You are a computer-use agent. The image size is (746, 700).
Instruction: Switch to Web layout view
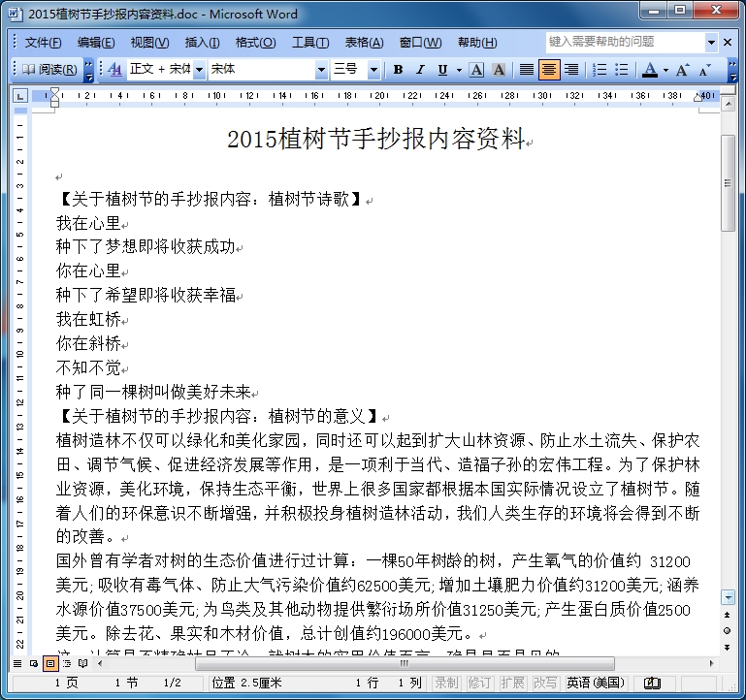click(x=34, y=663)
